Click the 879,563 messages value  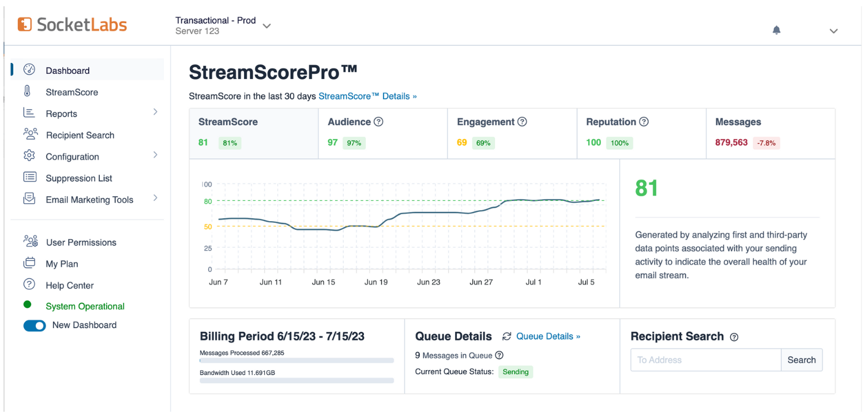[x=731, y=143]
